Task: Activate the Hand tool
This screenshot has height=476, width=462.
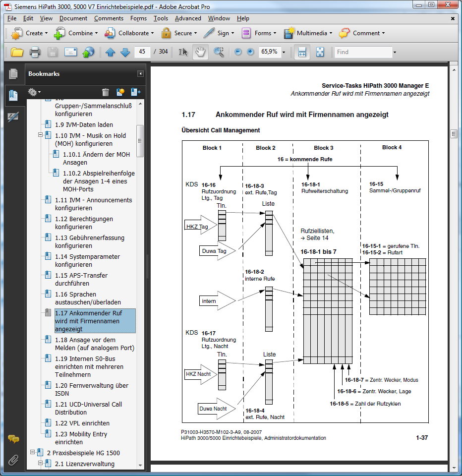Action: click(200, 52)
